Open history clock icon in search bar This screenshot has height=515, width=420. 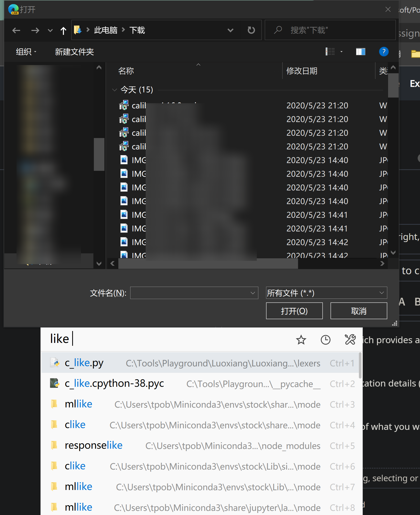point(325,340)
